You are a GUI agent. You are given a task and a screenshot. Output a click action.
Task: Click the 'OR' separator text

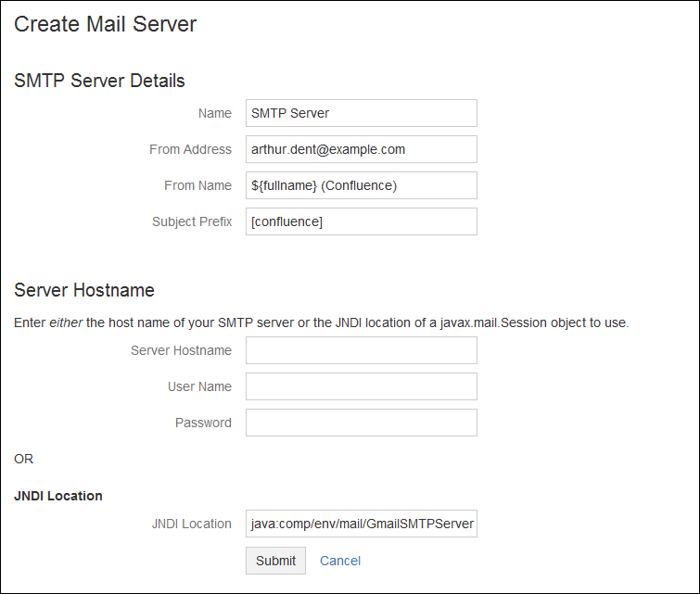click(x=24, y=459)
